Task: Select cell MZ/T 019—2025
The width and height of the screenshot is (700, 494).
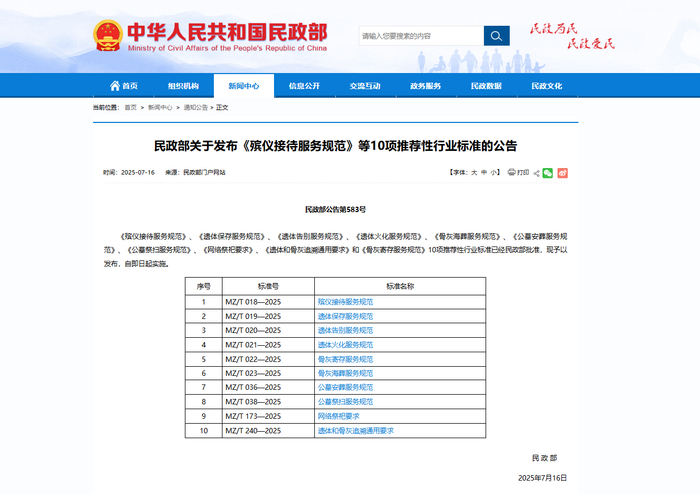Action: [x=268, y=316]
